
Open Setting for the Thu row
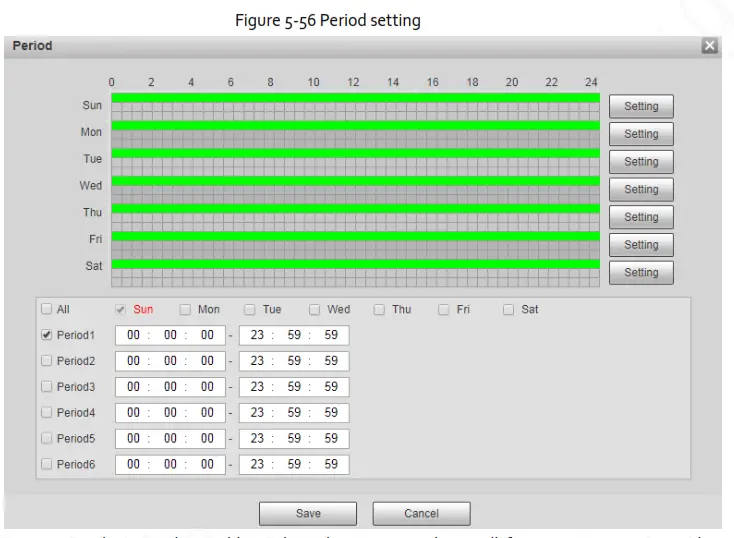click(641, 217)
